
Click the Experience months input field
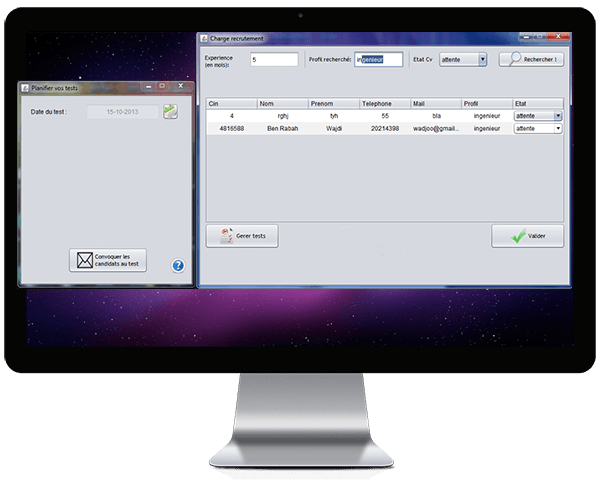point(274,60)
